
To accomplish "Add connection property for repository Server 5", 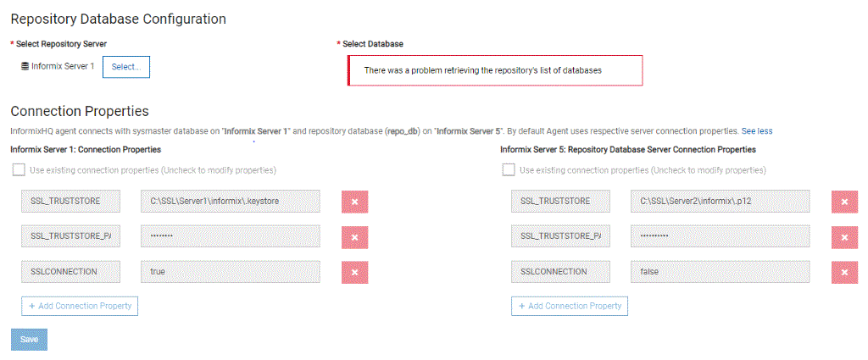I will tap(570, 306).
